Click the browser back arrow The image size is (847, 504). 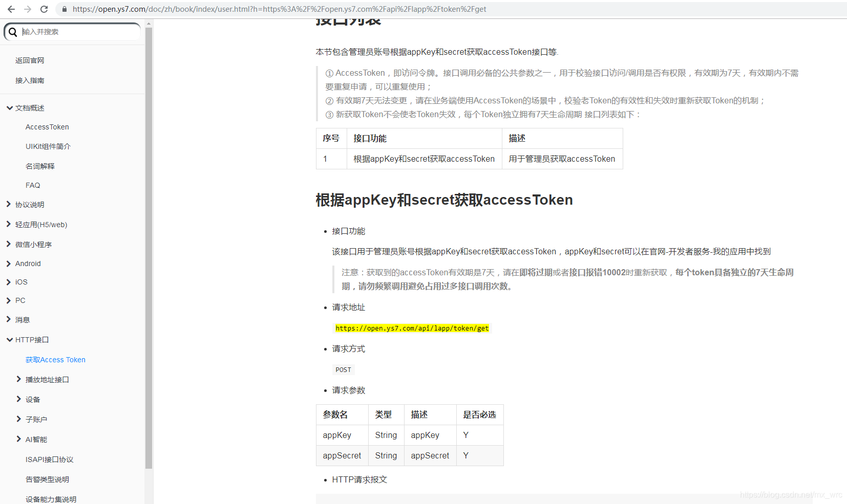(x=11, y=9)
